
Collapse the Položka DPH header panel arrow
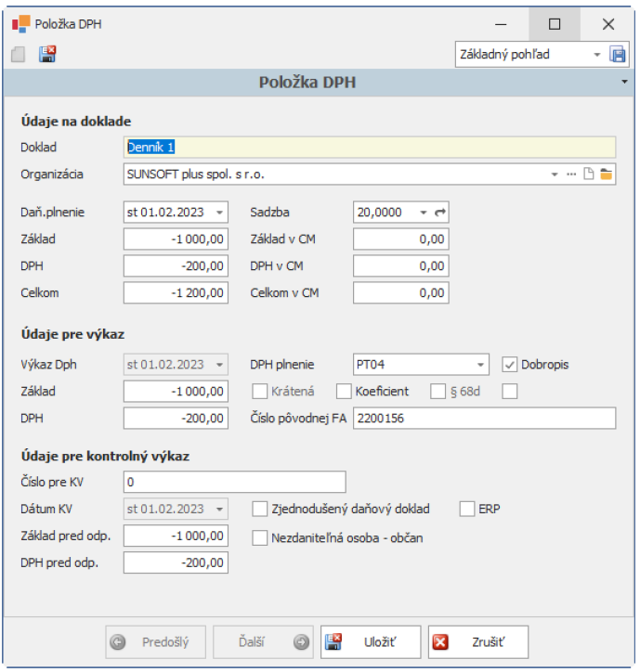[625, 83]
